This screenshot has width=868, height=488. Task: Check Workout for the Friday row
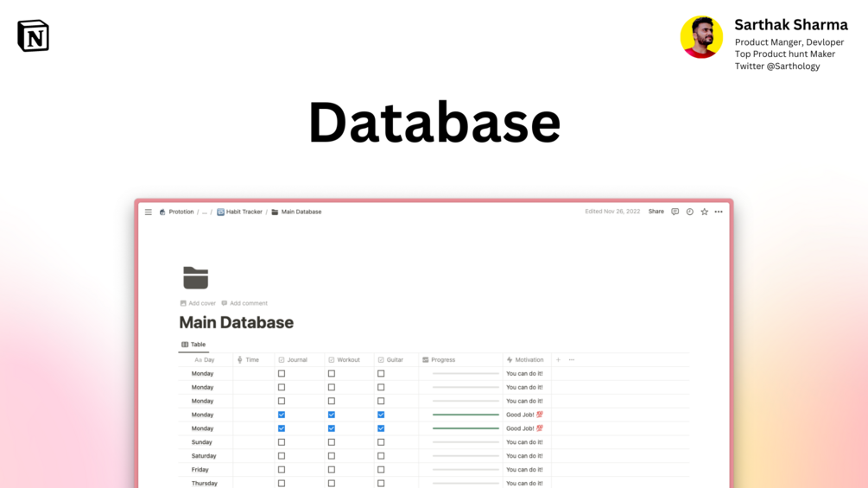click(331, 470)
